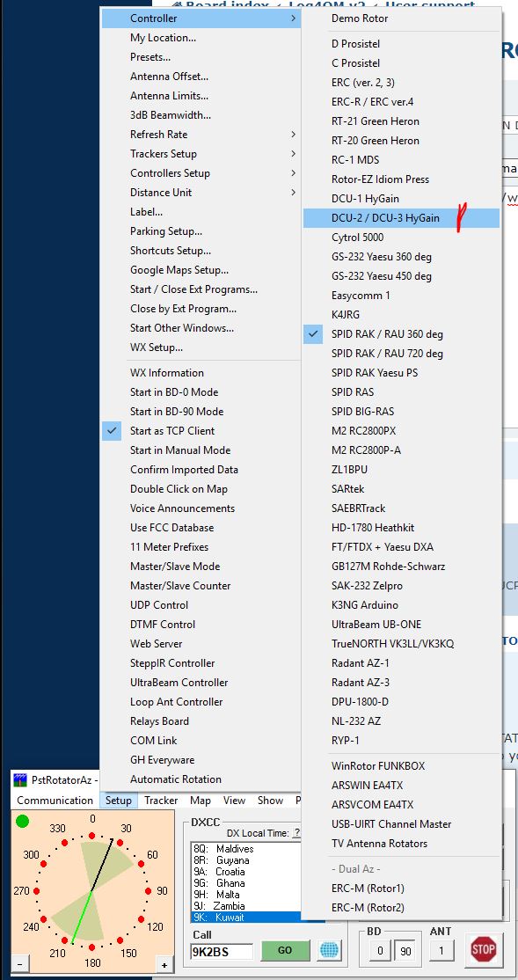The image size is (518, 980).
Task: Open SteppIR Controller entry
Action: tap(201, 663)
